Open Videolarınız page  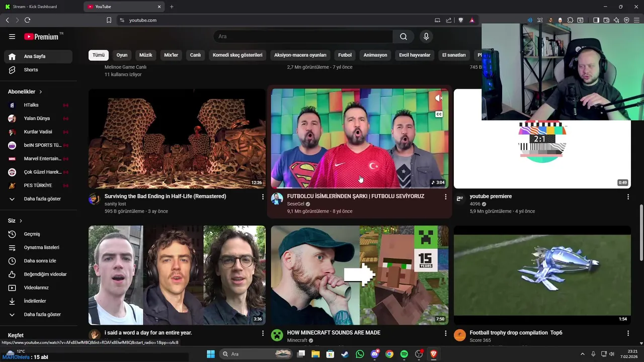[38, 288]
